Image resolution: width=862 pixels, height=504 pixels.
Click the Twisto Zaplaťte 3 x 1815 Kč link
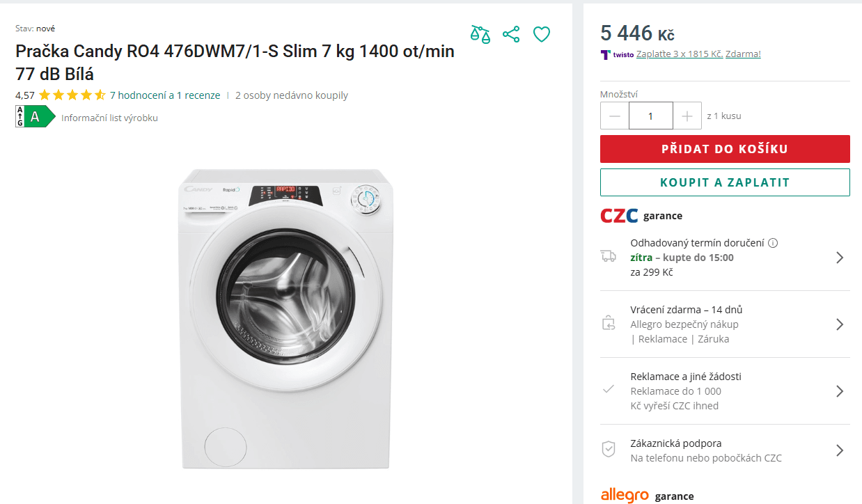(679, 54)
